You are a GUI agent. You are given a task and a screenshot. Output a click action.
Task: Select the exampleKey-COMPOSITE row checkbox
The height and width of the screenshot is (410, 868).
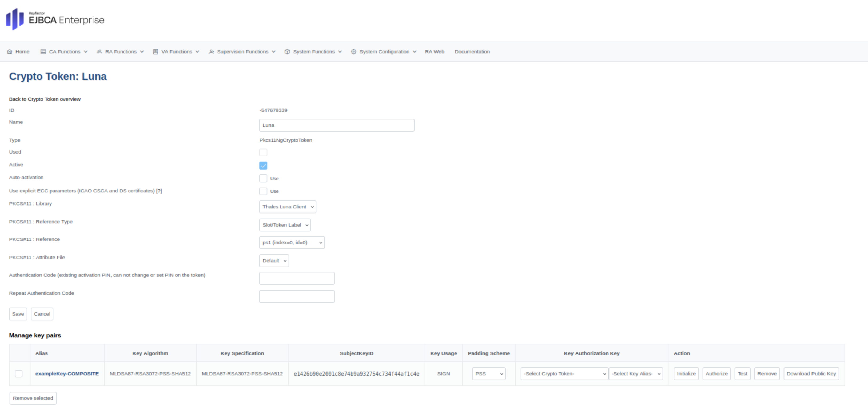pos(18,374)
